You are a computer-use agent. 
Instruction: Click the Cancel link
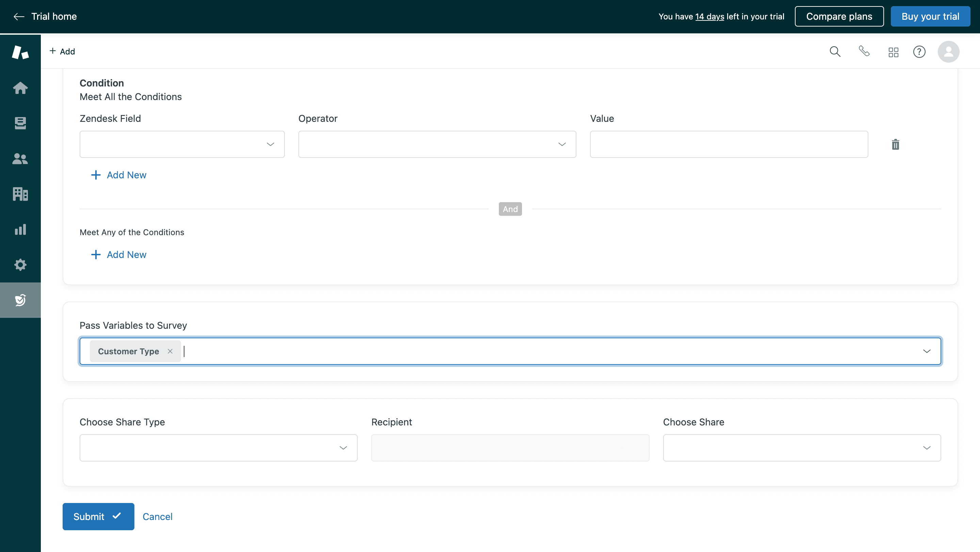pyautogui.click(x=157, y=517)
